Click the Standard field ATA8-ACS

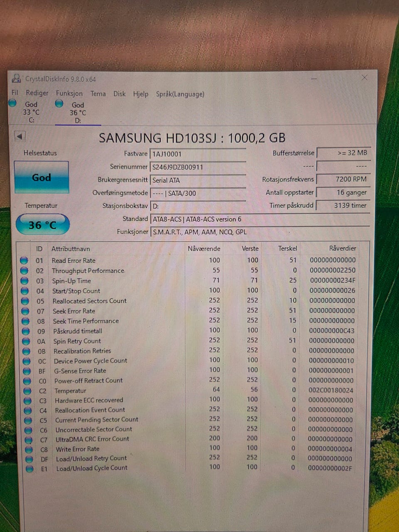tap(260, 219)
